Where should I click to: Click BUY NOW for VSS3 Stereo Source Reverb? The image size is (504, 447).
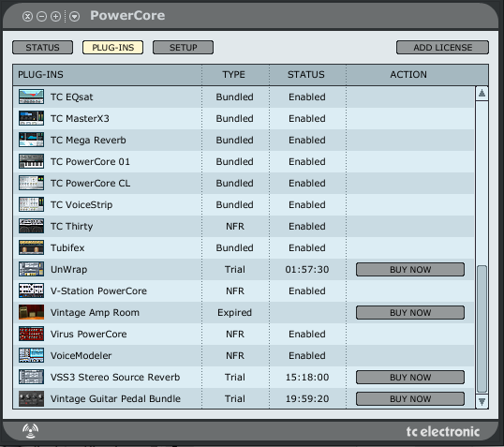coord(410,378)
